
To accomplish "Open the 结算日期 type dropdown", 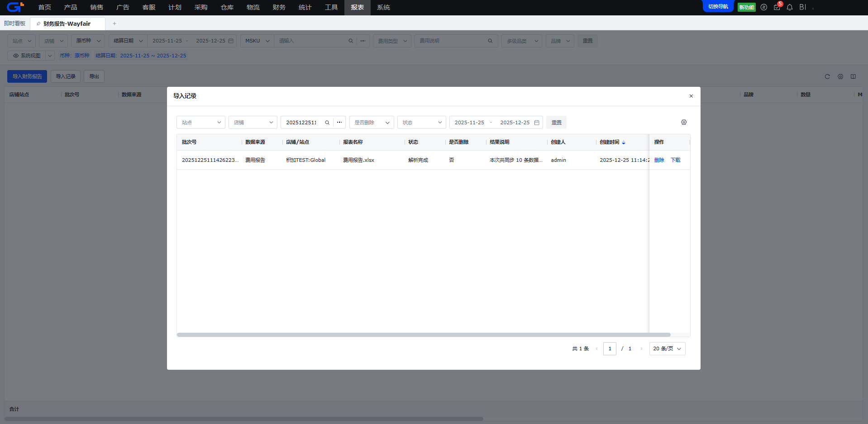I will (x=128, y=41).
